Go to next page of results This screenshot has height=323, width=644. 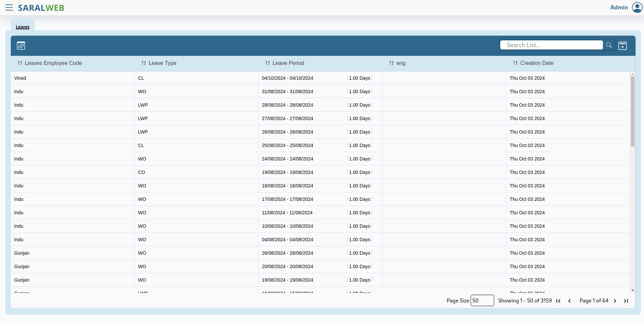point(615,301)
